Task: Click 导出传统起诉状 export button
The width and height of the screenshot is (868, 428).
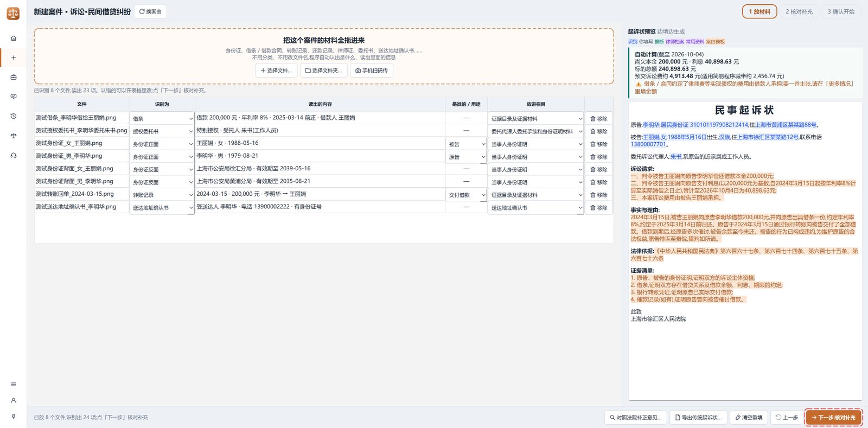Action: pos(698,417)
